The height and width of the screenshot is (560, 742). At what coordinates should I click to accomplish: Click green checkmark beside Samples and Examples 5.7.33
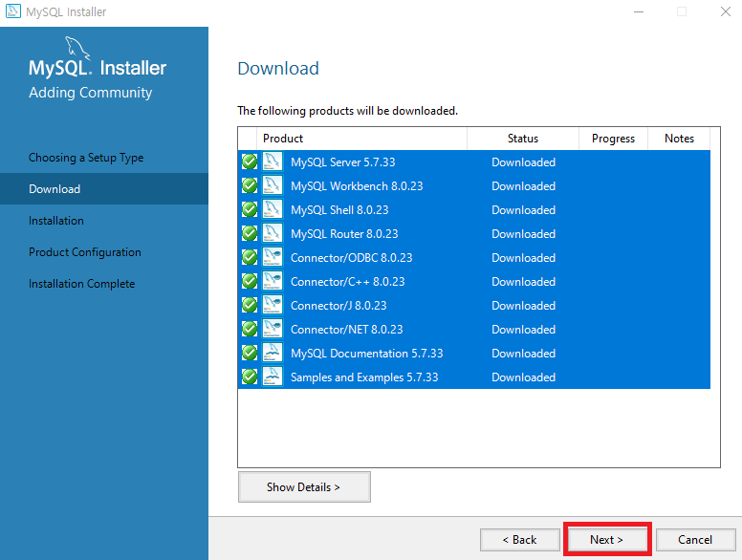click(250, 377)
